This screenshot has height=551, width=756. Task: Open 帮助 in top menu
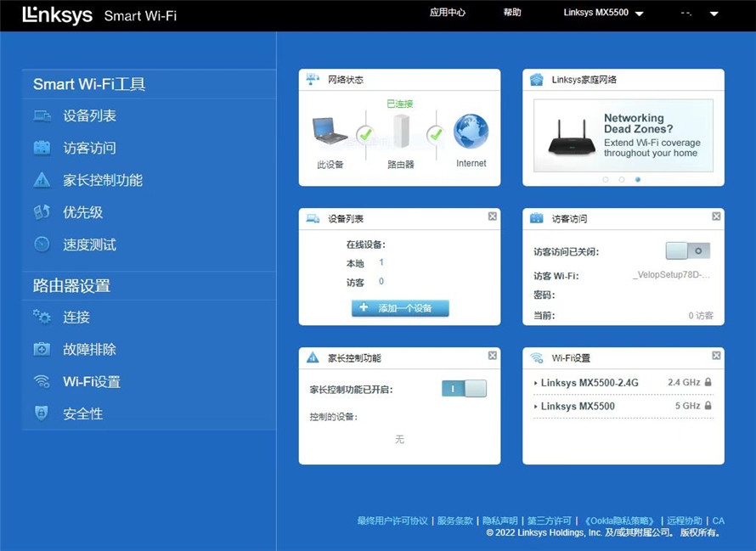click(x=512, y=13)
